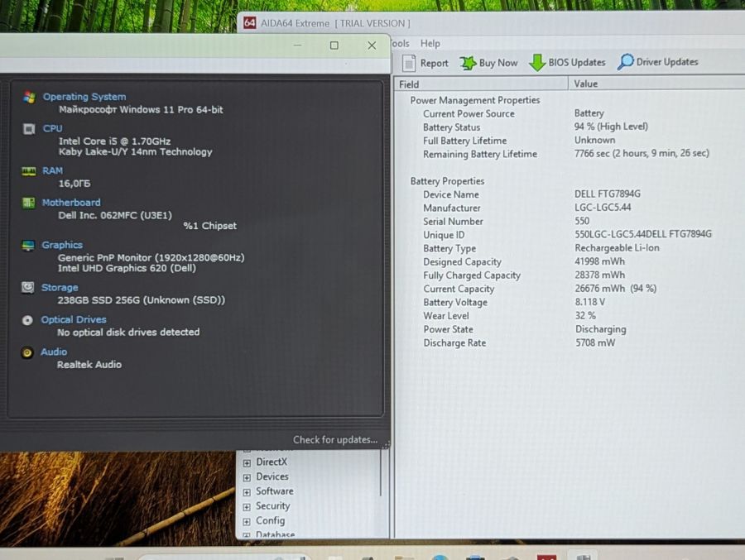Select the Battery Voltage row

coord(570,302)
